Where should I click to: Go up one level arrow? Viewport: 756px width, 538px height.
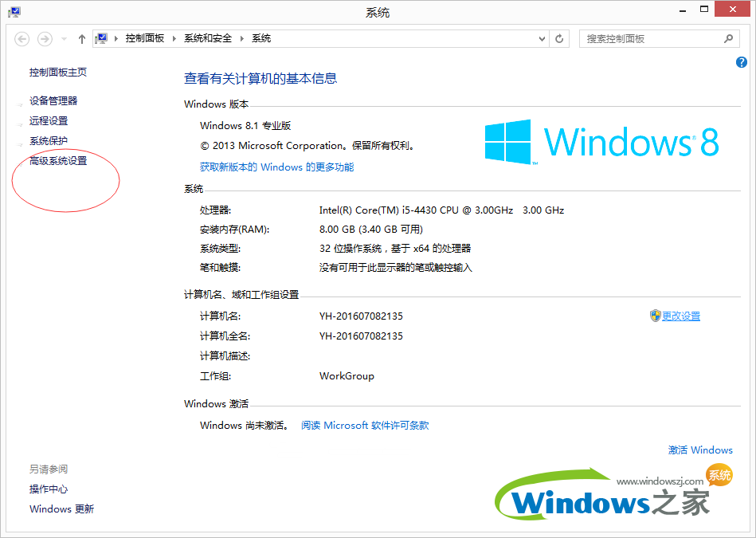[x=81, y=38]
